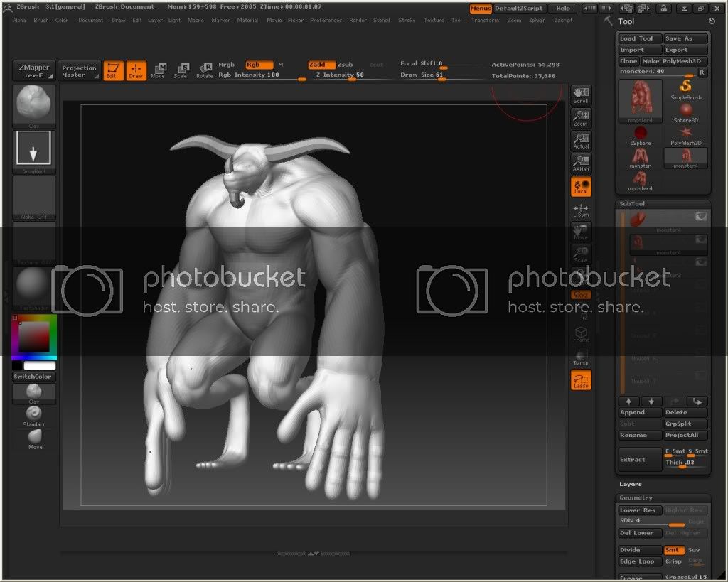Open the Document menu

[x=91, y=21]
